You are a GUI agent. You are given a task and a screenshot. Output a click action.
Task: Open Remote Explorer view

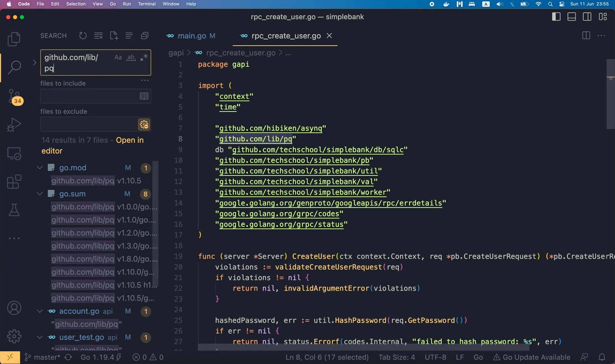tap(14, 153)
